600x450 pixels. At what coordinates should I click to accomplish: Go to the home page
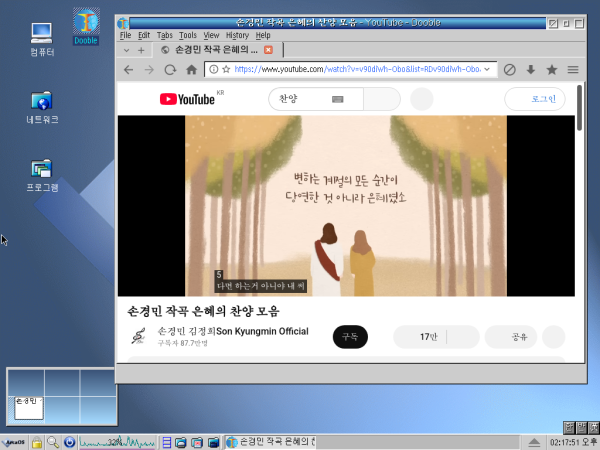191,70
